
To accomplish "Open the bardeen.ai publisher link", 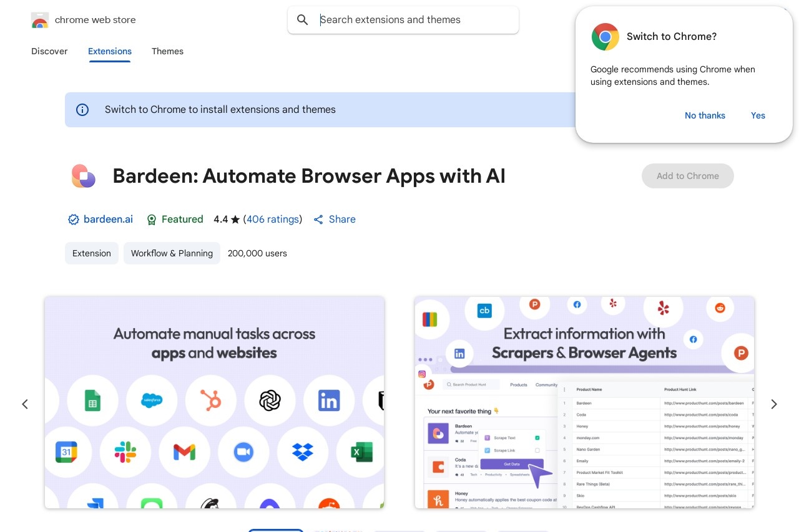I will [x=108, y=220].
